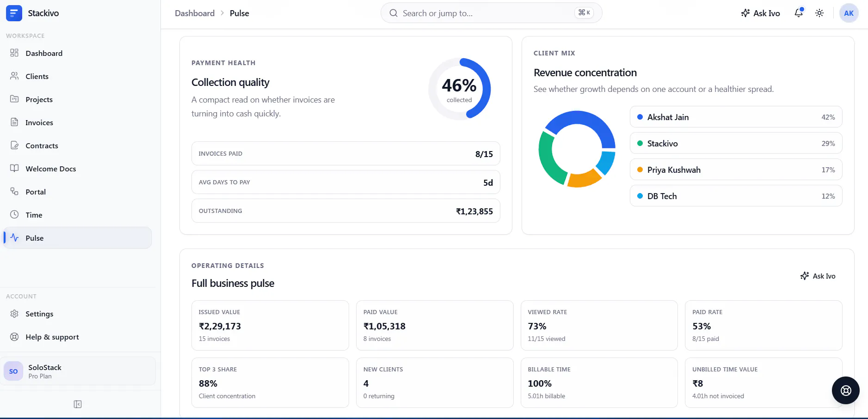The height and width of the screenshot is (419, 868).
Task: Select the Stackivo 29% client row
Action: pos(736,143)
